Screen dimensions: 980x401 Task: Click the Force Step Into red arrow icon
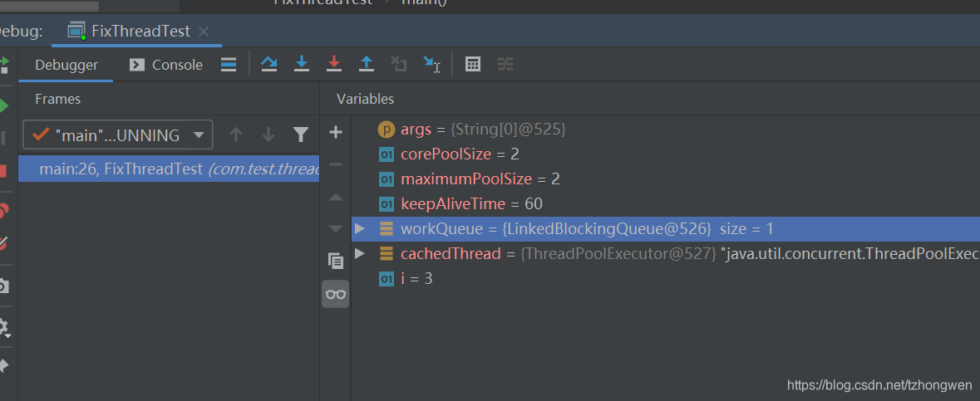[334, 64]
